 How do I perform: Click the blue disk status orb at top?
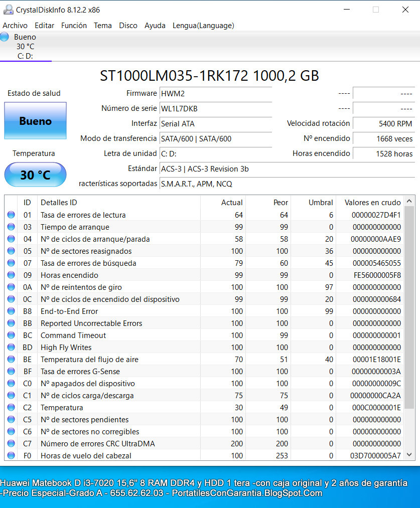click(x=5, y=37)
